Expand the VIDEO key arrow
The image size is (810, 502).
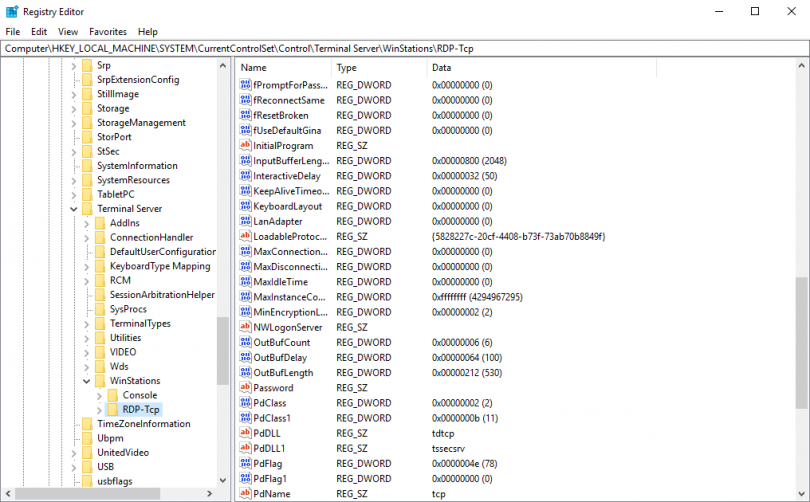(86, 352)
